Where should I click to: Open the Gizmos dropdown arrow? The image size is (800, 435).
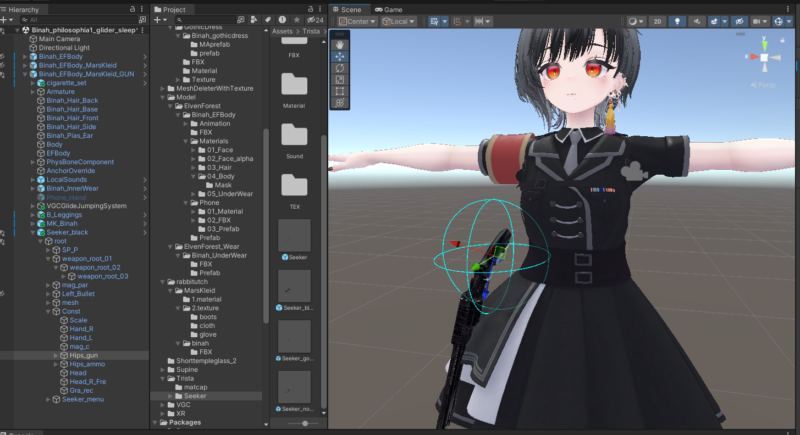tap(789, 21)
